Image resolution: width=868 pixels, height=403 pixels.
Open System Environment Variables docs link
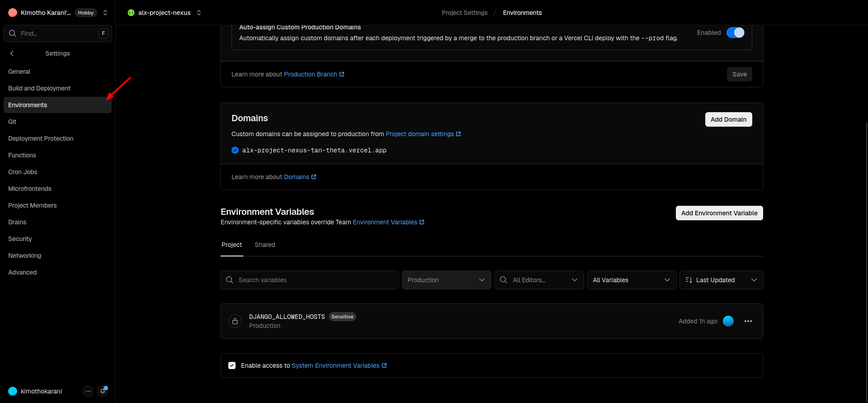pos(339,365)
